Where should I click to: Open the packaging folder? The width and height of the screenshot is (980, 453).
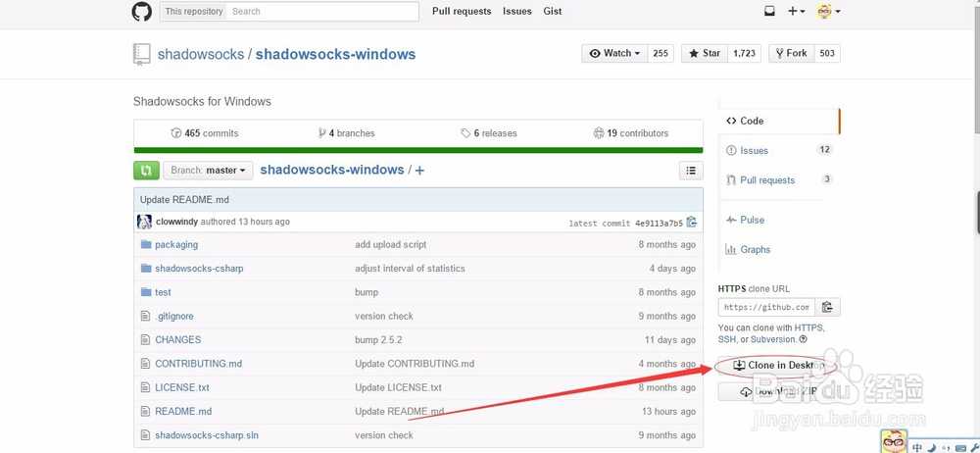pyautogui.click(x=176, y=245)
